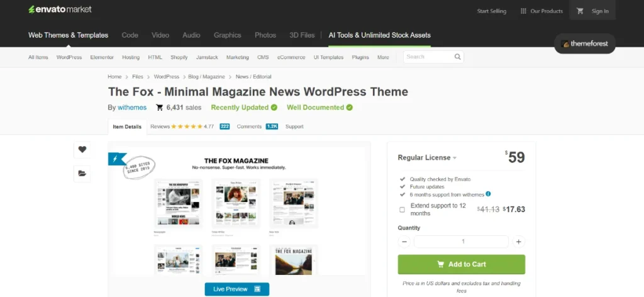
Task: Open the Photos menu
Action: coord(265,35)
